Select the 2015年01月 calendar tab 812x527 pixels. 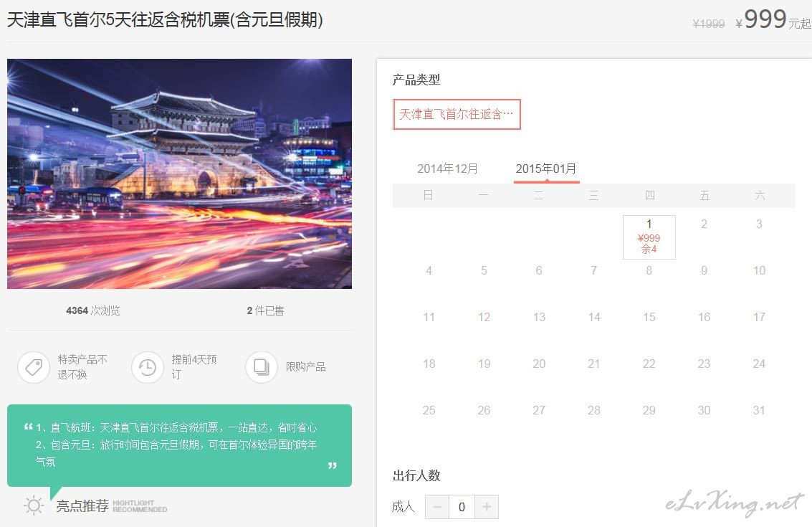coord(546,169)
